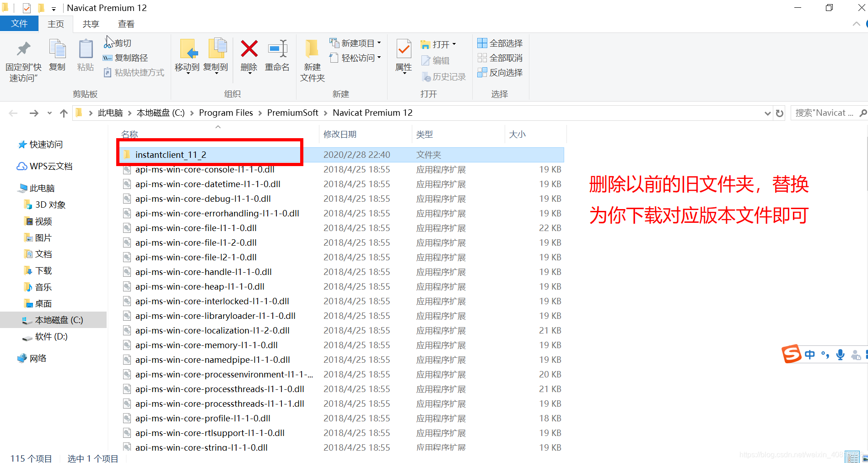Open Videos folder in navigation pane
The height and width of the screenshot is (463, 868).
click(38, 221)
